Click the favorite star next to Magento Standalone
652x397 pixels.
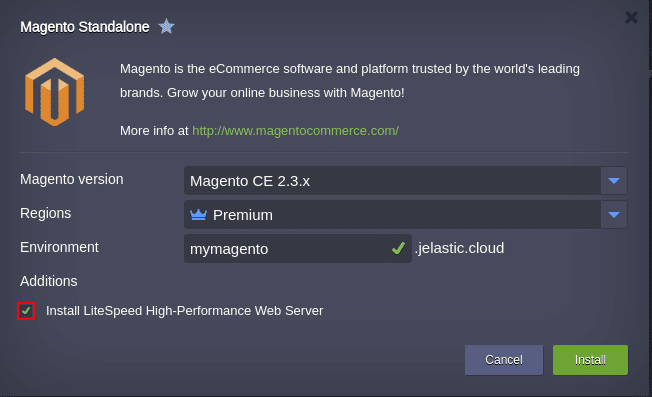pyautogui.click(x=166, y=27)
